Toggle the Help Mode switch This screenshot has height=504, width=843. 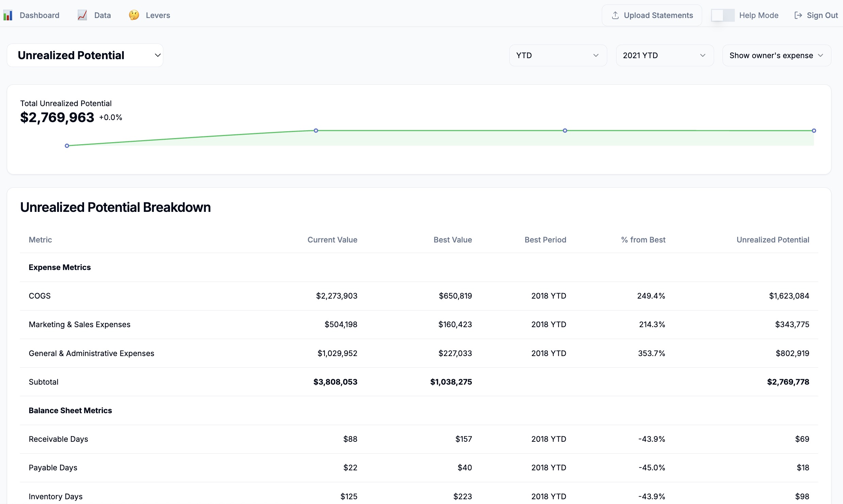coord(722,15)
